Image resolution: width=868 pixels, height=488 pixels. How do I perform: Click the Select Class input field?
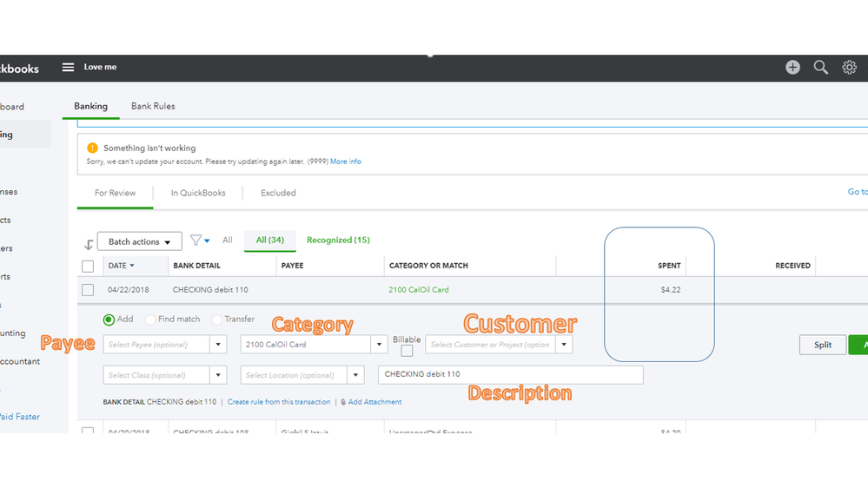pos(156,375)
